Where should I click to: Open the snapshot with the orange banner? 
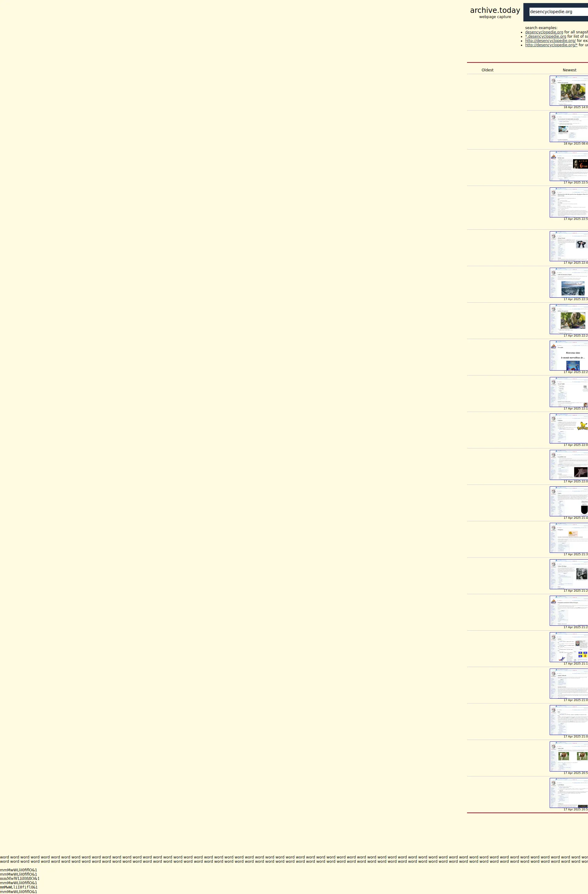point(569,538)
